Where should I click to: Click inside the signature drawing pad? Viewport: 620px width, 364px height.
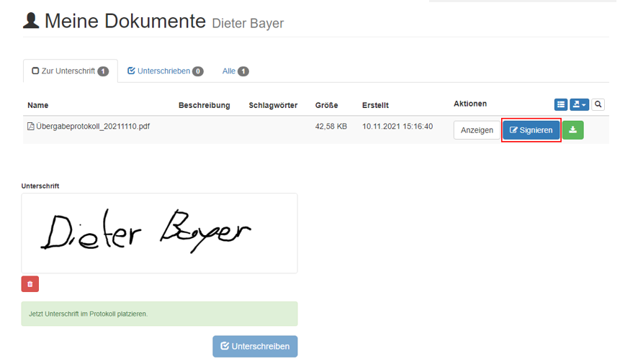(159, 233)
